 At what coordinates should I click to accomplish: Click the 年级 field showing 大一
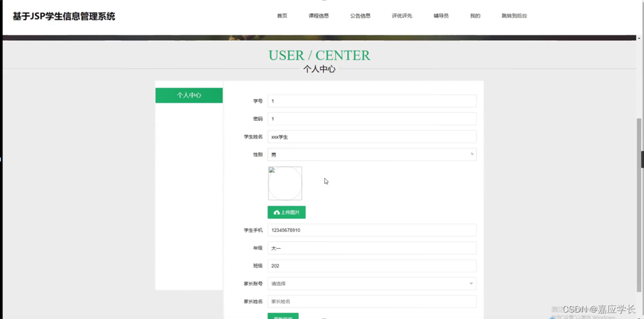372,248
